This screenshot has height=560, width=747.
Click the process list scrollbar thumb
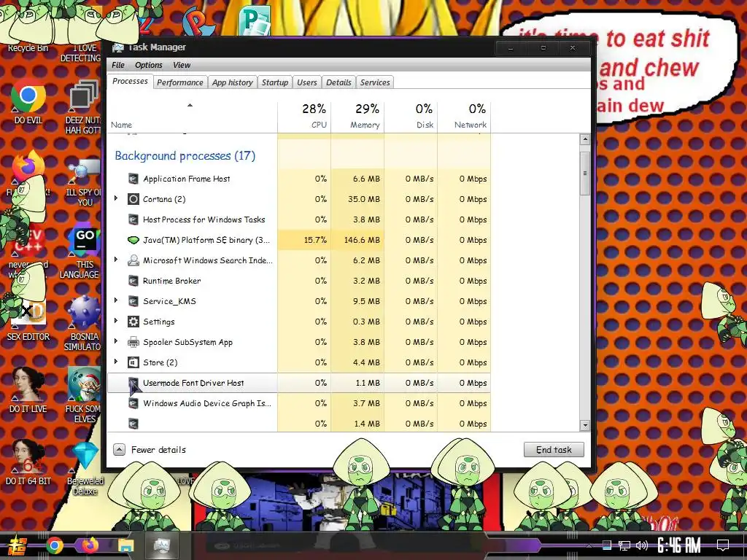click(585, 174)
